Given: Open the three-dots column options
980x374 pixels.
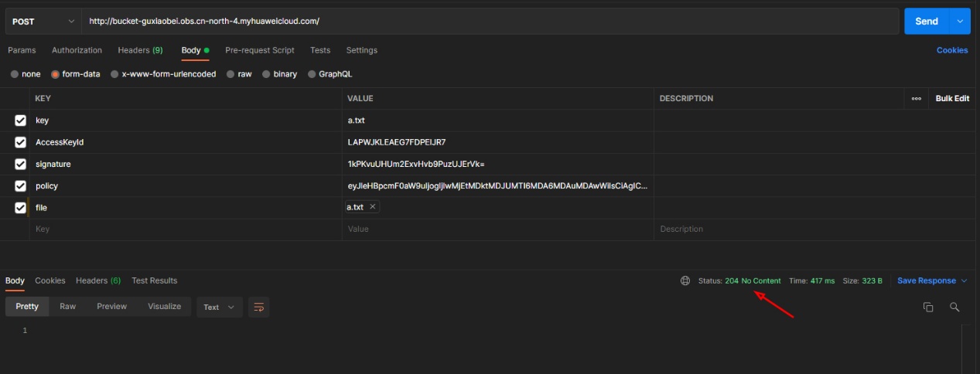Looking at the screenshot, I should point(916,98).
